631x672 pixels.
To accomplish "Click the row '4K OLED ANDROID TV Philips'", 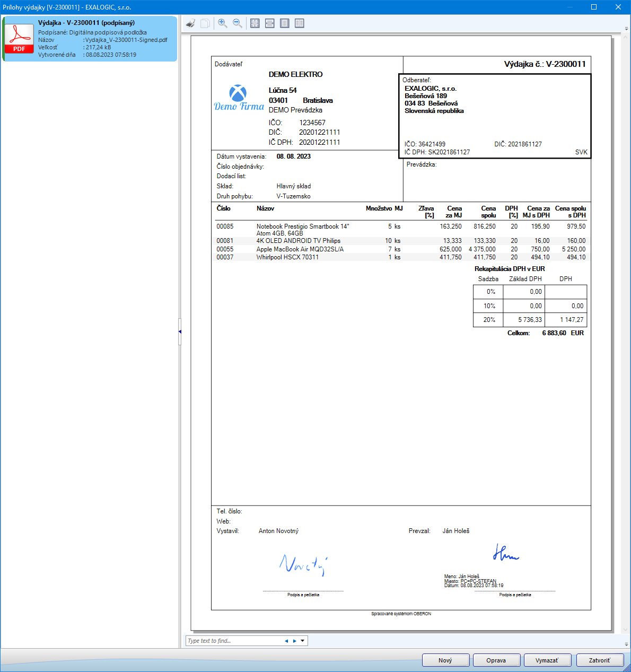I will click(401, 241).
